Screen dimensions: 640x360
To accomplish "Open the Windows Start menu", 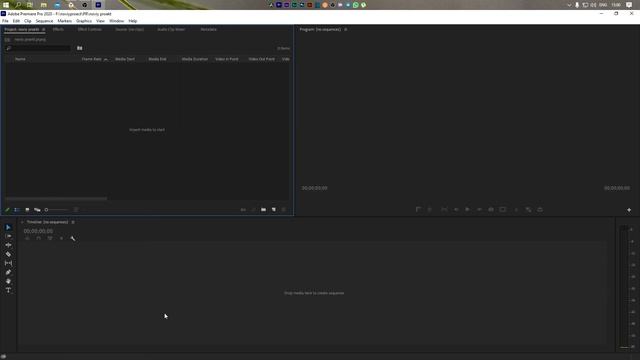I will [6, 5].
